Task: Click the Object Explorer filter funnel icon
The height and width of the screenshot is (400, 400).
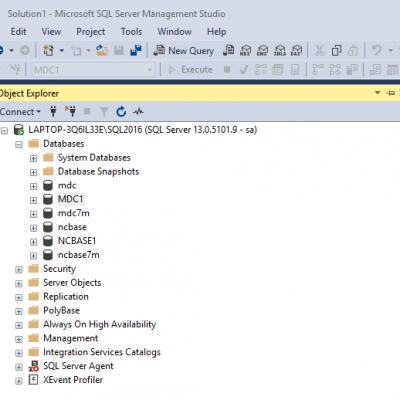Action: pos(104,112)
